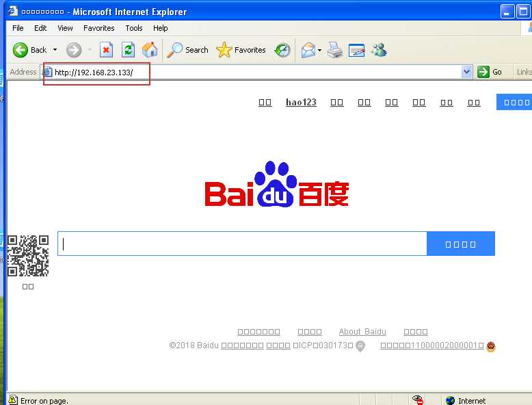Click the address bar URL field
The height and width of the screenshot is (405, 532).
point(257,72)
